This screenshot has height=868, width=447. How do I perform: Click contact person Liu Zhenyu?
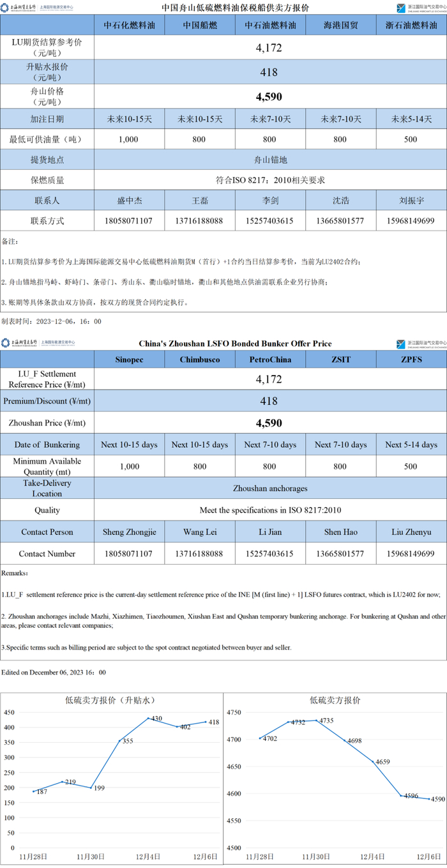(411, 532)
